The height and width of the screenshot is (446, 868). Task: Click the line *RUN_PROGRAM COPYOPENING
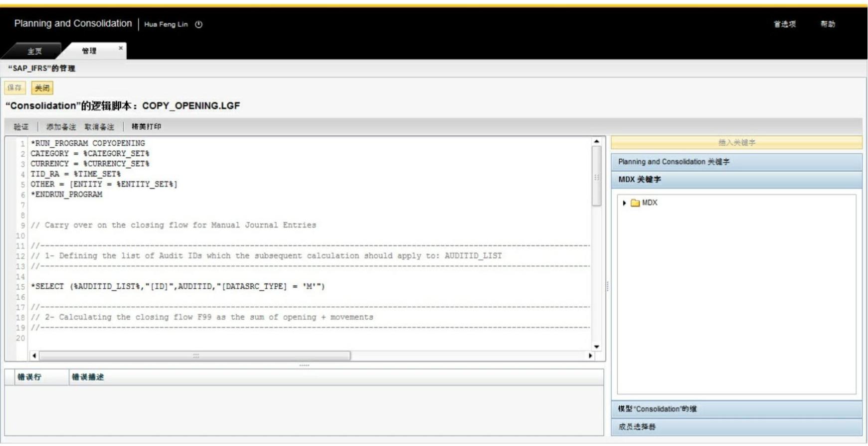(x=88, y=144)
